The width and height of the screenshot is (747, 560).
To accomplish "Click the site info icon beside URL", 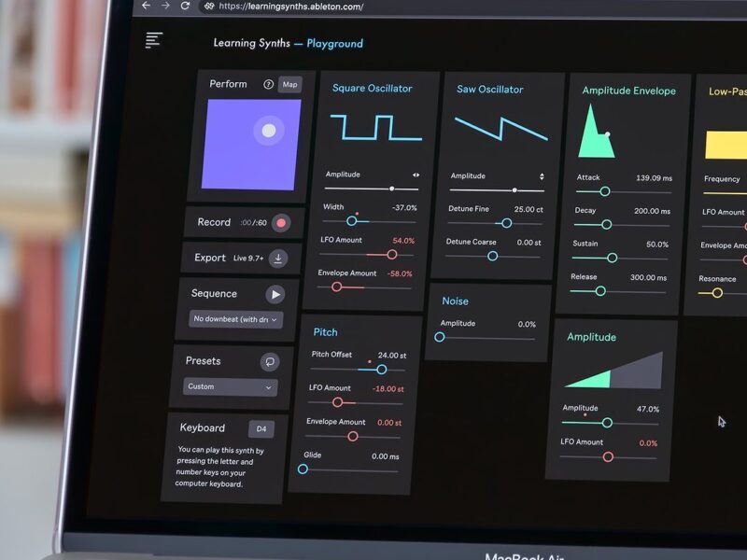I will pyautogui.click(x=209, y=7).
